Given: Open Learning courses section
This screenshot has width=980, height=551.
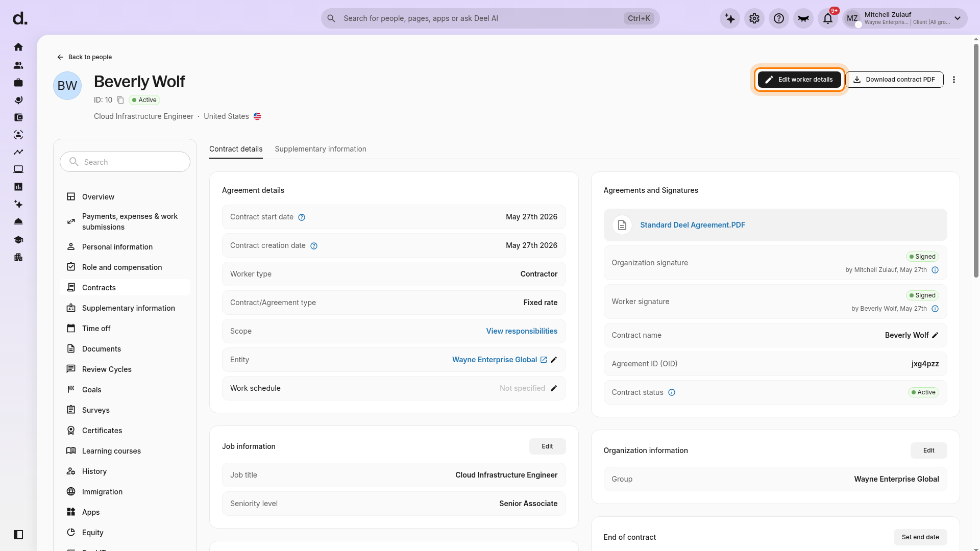Looking at the screenshot, I should [125, 451].
